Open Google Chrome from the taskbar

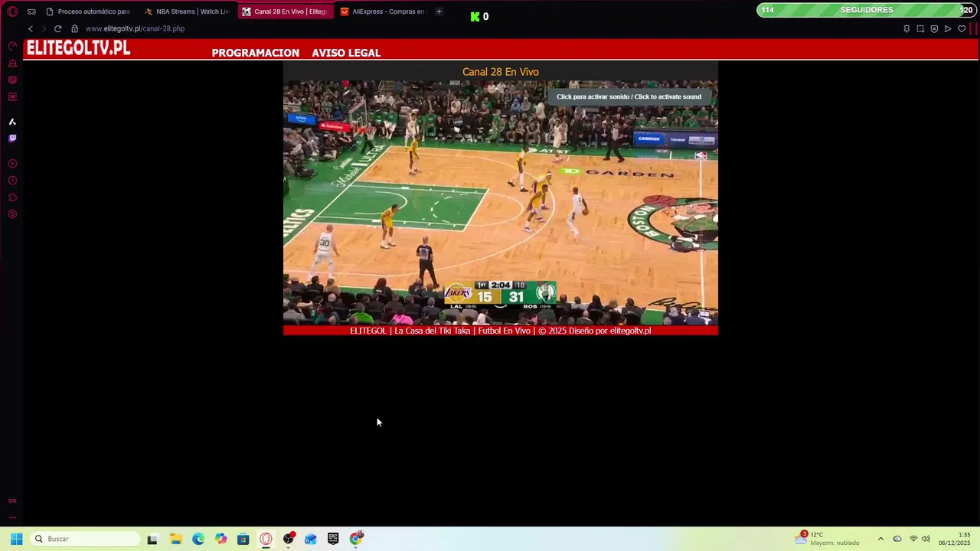356,539
